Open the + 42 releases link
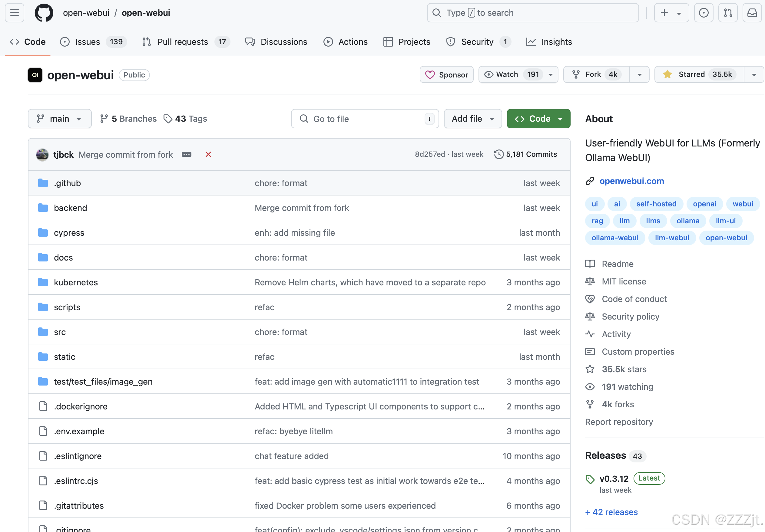 pos(611,512)
